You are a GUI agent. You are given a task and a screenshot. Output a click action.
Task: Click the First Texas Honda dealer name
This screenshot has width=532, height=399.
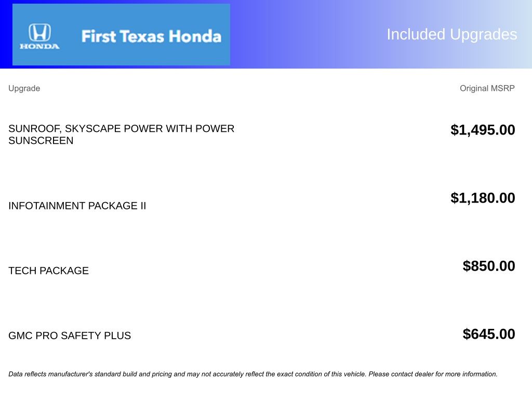pyautogui.click(x=151, y=36)
